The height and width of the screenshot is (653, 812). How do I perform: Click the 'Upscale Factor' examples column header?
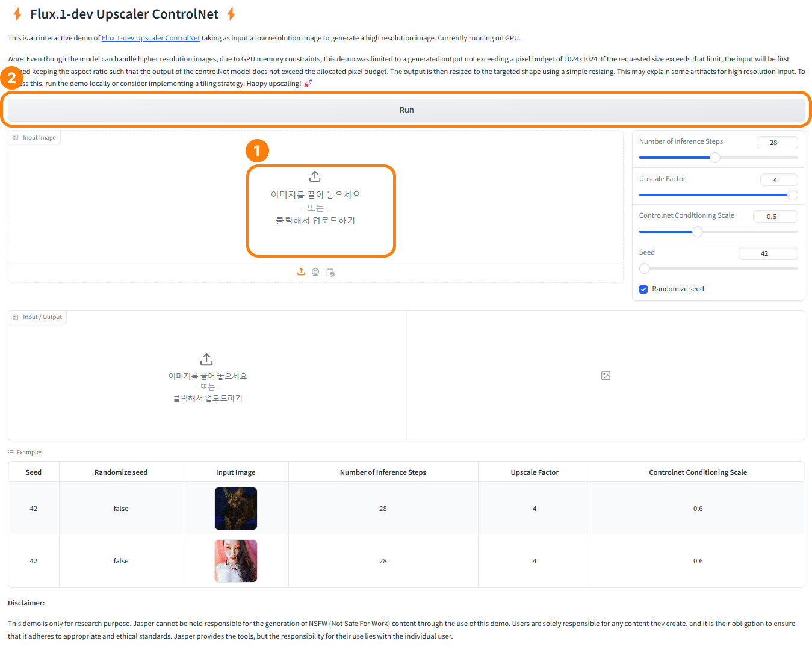[535, 472]
